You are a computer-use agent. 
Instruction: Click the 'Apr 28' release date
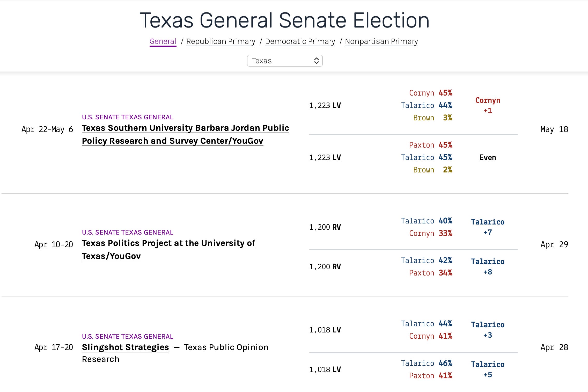pyautogui.click(x=554, y=347)
